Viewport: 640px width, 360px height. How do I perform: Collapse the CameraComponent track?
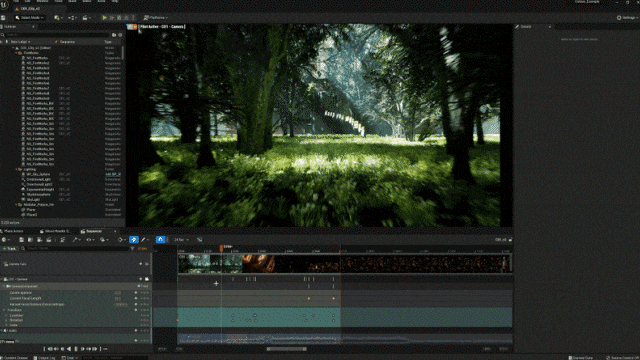[4, 287]
